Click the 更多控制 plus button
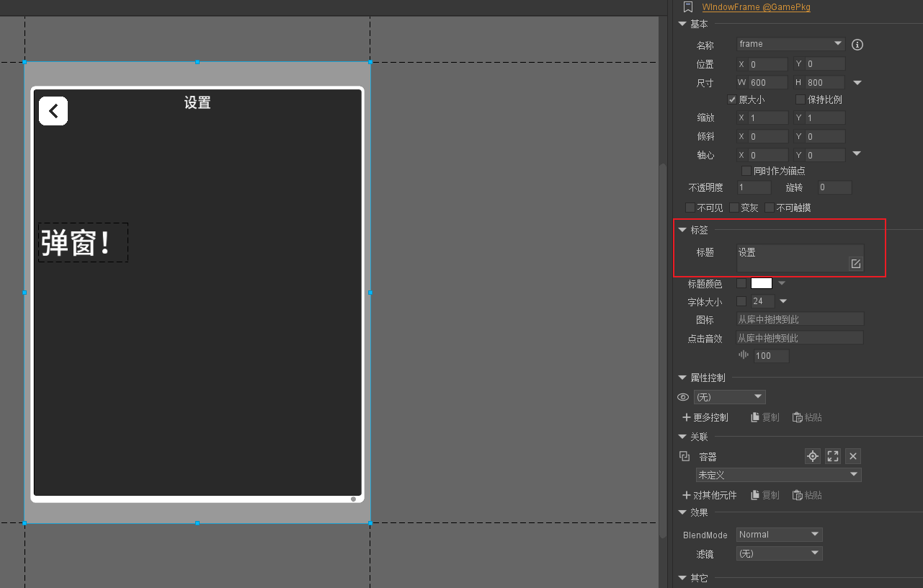 click(705, 417)
